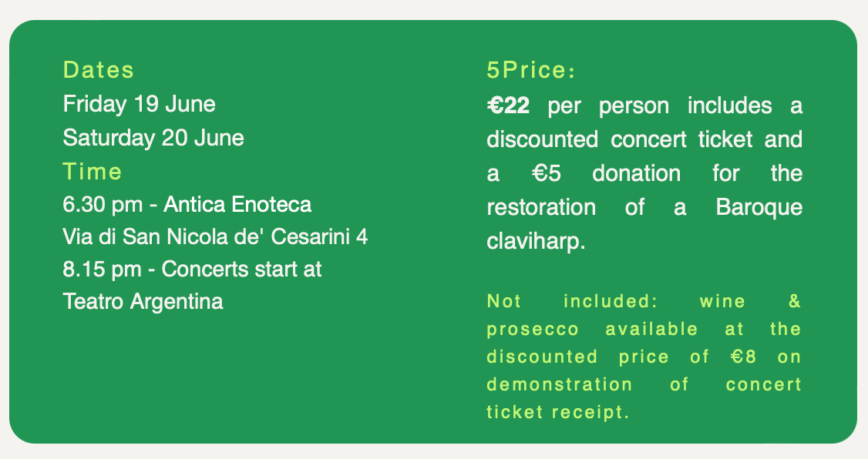Click the 5Price: heading

pos(531,71)
